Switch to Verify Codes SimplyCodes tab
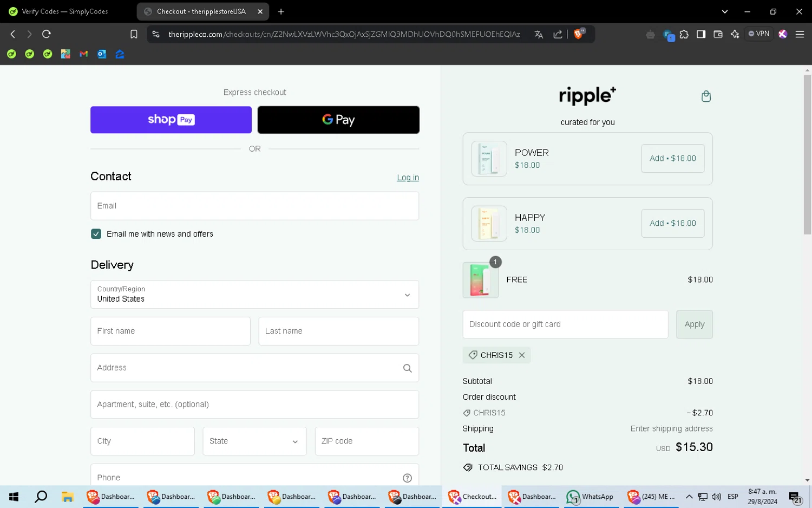 tap(66, 11)
